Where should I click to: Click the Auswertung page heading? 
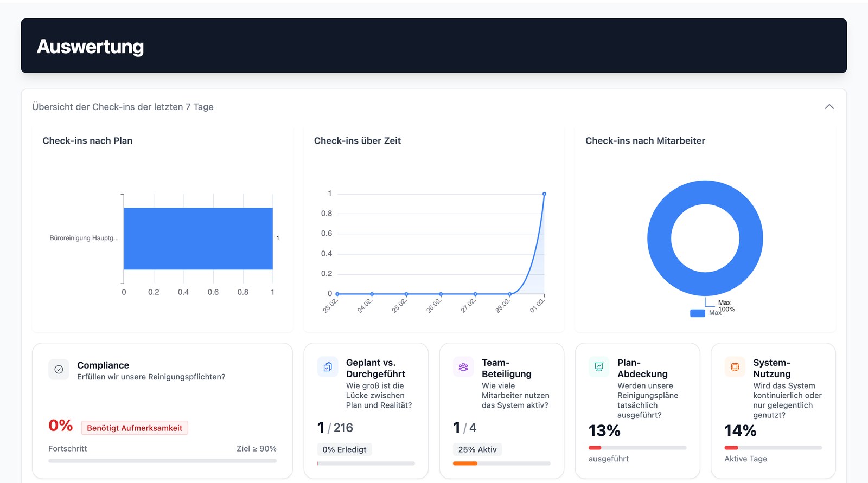(90, 47)
